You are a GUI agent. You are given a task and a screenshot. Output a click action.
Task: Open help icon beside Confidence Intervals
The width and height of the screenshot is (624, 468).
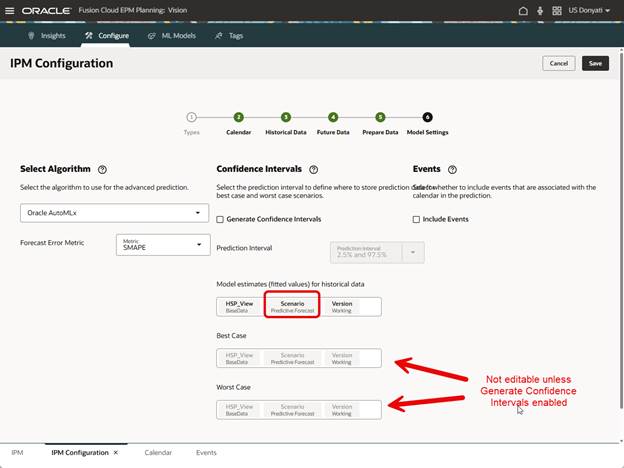313,170
